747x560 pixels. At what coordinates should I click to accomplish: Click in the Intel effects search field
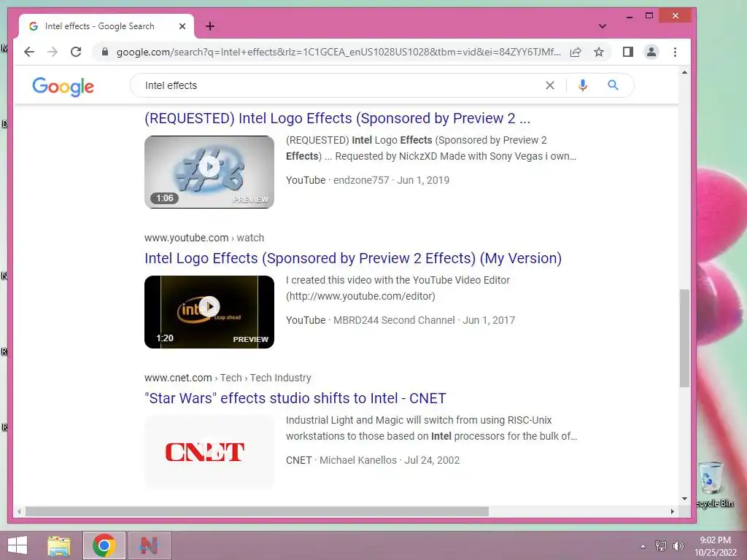tap(333, 85)
